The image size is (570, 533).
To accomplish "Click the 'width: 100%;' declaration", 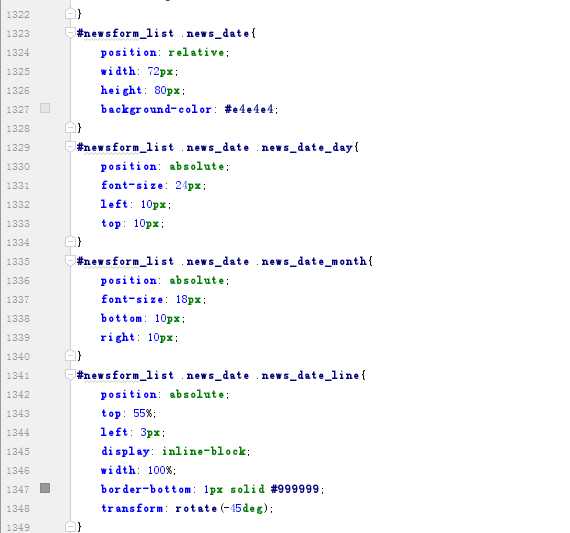I will (x=139, y=470).
